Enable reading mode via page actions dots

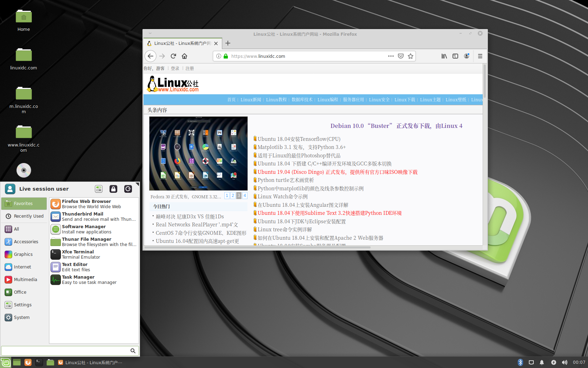pyautogui.click(x=391, y=56)
